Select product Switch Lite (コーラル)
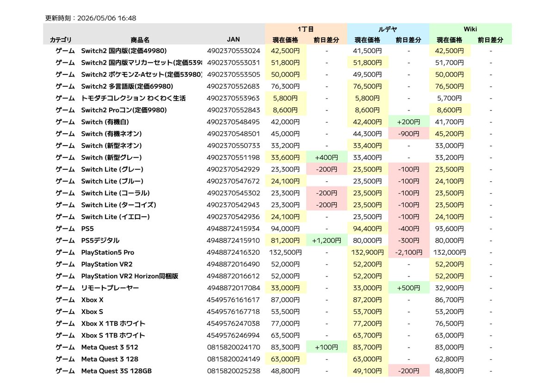The height and width of the screenshot is (392, 555). (x=115, y=193)
